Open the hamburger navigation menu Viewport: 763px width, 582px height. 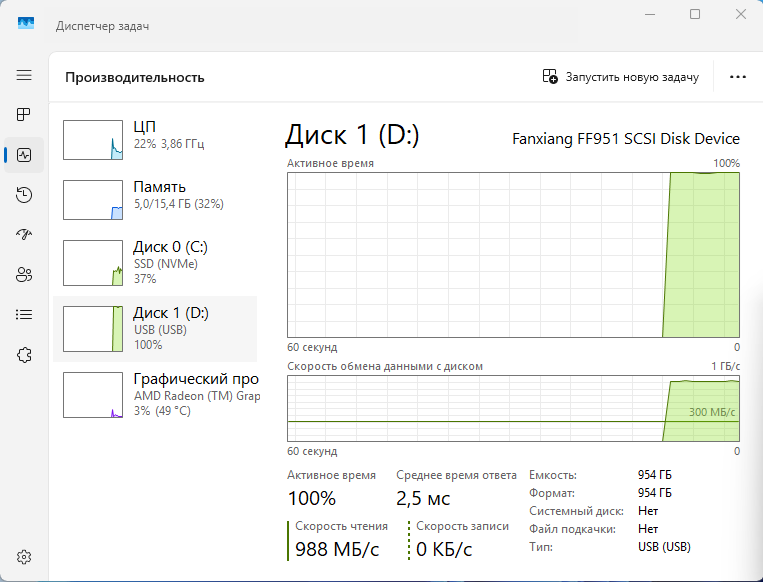click(x=24, y=76)
